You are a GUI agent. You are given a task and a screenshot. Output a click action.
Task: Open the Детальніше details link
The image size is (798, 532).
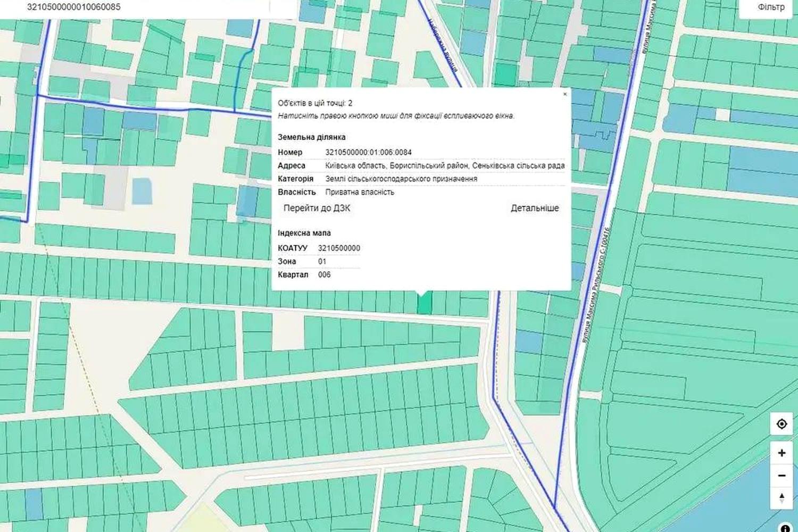[535, 208]
